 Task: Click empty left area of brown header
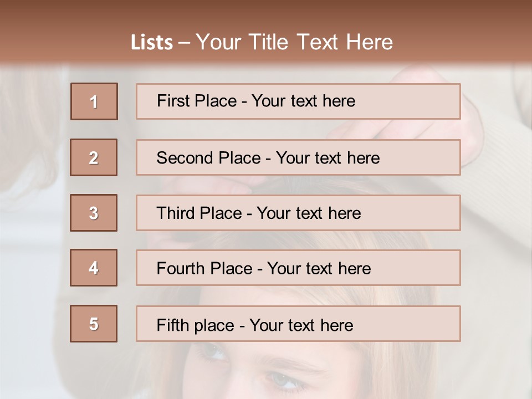[x=55, y=33]
